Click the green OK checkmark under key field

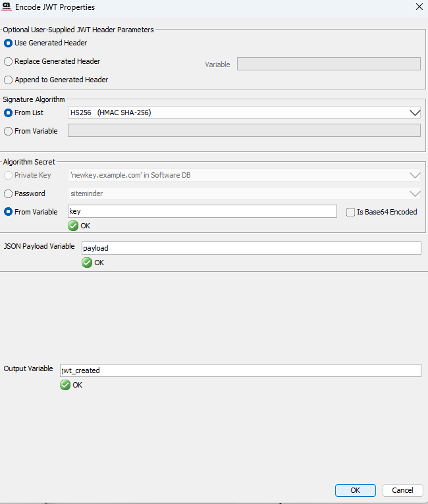click(x=73, y=226)
